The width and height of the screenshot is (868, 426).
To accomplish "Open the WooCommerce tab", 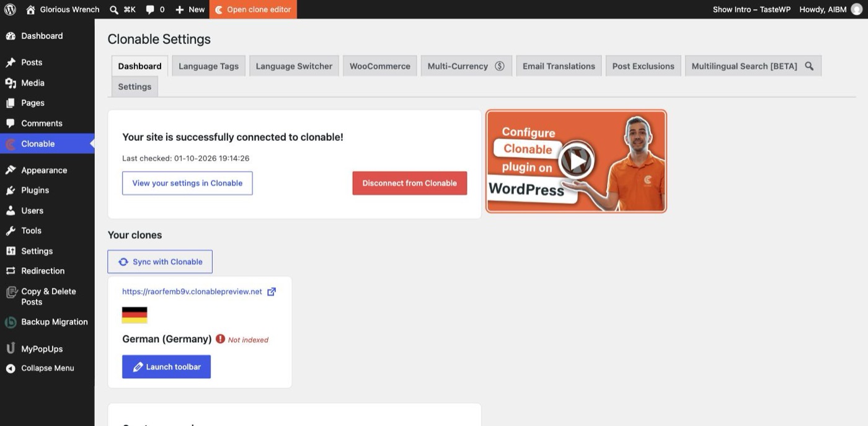I will pos(380,66).
